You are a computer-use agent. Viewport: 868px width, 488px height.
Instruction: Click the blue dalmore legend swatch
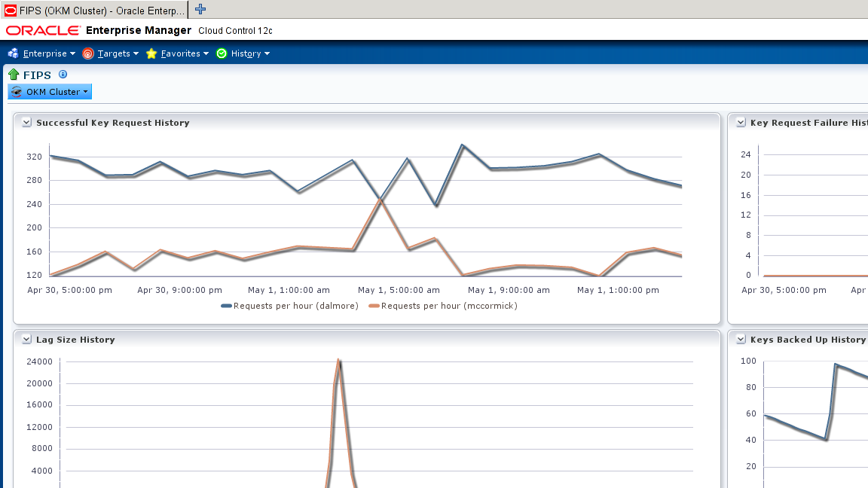pos(226,306)
